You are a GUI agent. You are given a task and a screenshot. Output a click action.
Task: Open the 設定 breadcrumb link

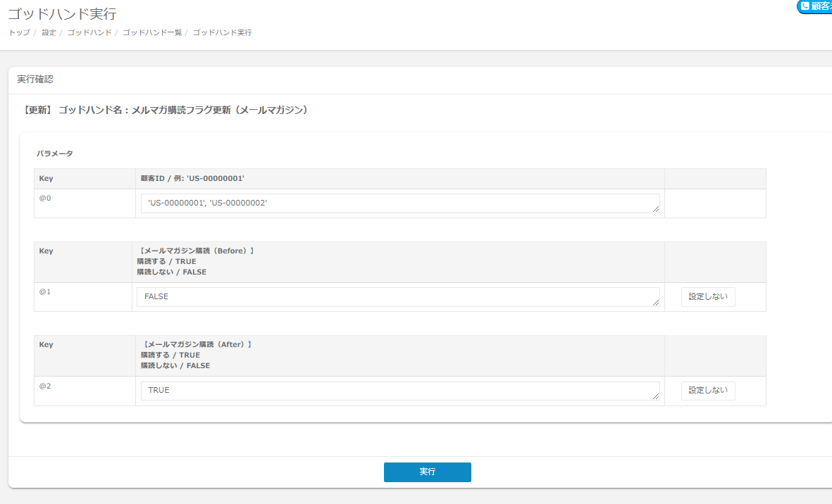point(49,32)
